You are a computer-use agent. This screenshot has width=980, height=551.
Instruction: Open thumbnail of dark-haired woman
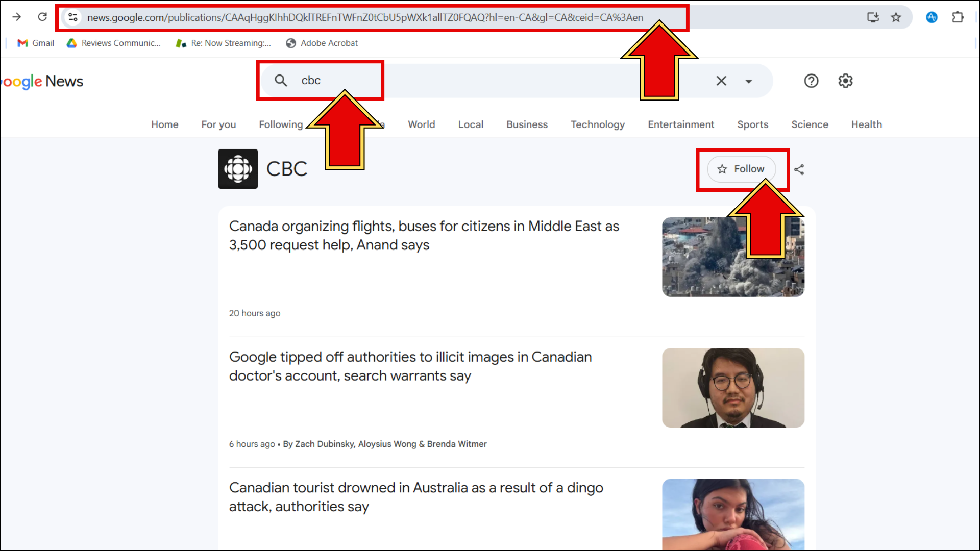733,514
